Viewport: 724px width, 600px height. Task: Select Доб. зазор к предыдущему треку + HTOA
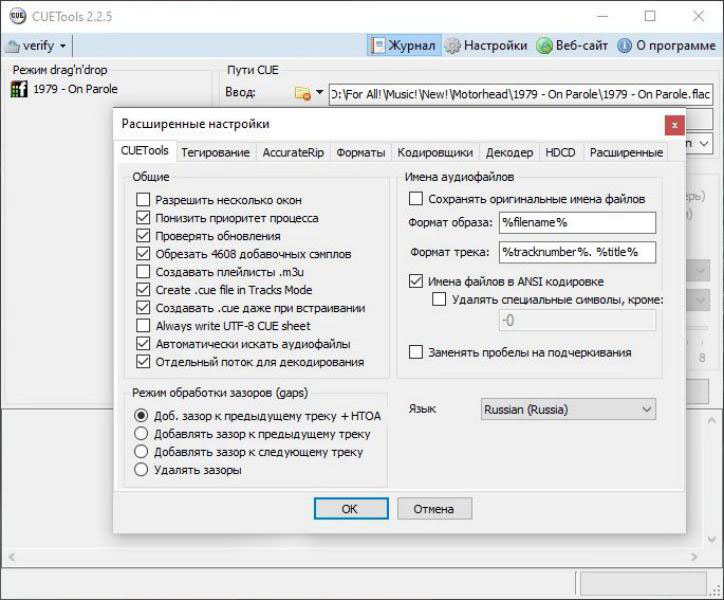tap(141, 416)
